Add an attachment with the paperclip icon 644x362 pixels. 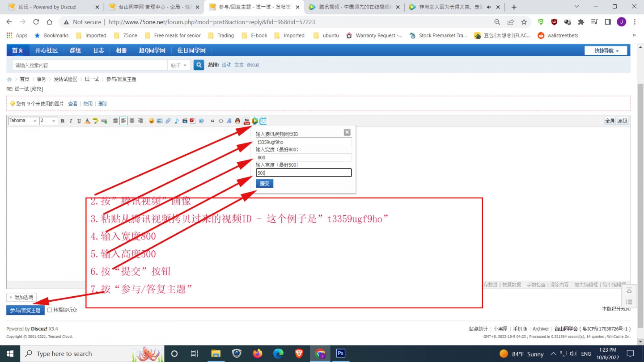pyautogui.click(x=168, y=121)
